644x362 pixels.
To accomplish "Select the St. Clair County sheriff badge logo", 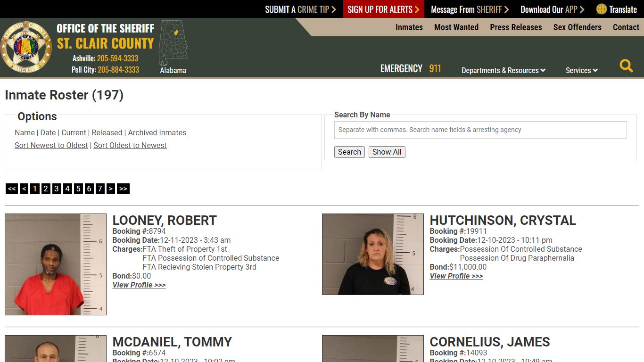I will (x=26, y=47).
